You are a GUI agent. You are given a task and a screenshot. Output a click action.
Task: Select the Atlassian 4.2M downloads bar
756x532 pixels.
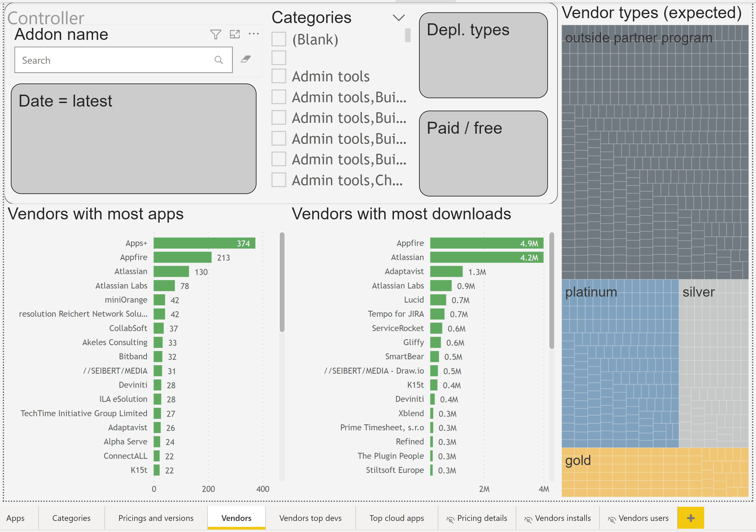click(487, 257)
